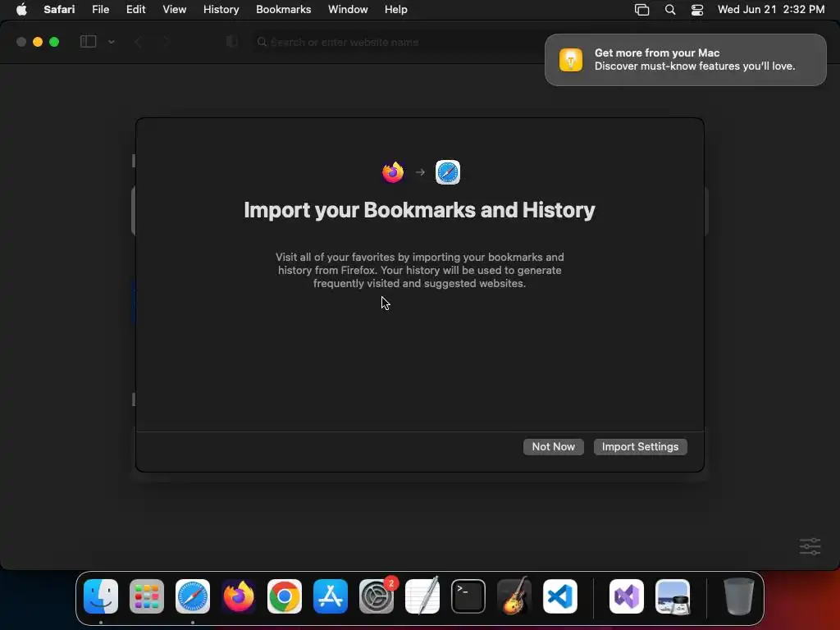840x630 pixels.
Task: Open the File menu
Action: [x=100, y=10]
